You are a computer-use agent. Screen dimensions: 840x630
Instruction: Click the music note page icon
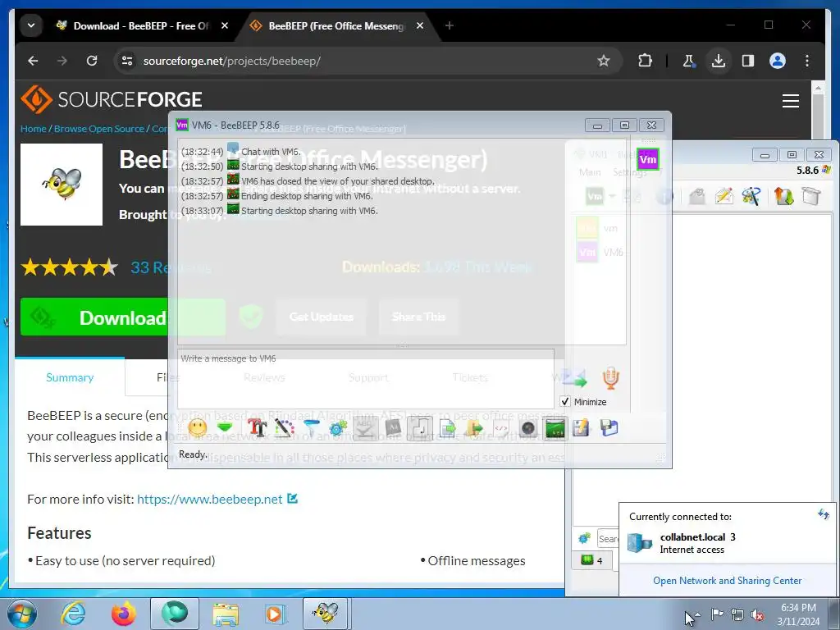(x=420, y=427)
